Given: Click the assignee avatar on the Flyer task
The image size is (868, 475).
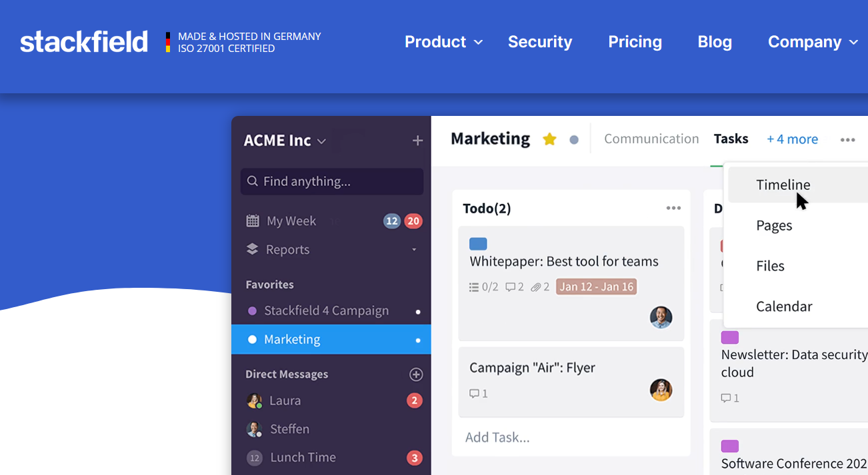Looking at the screenshot, I should (661, 390).
